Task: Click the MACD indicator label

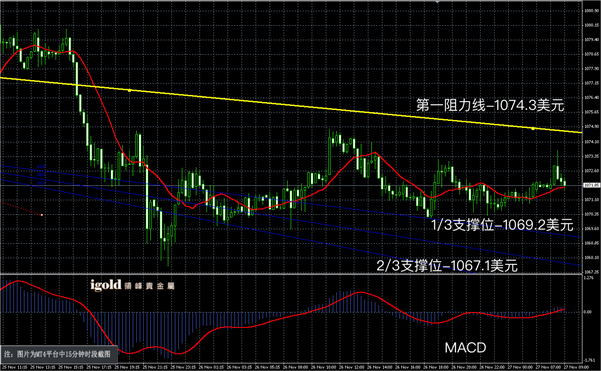Action: 465,348
